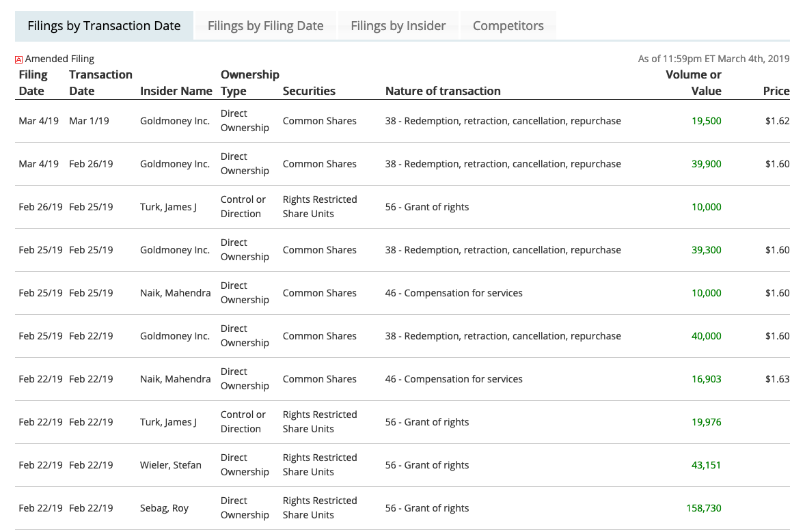Screen dimensions: 805x532
Task: Click the 43,151 volume value
Action: tap(707, 465)
